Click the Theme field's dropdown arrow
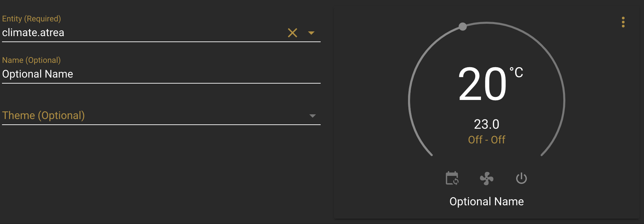This screenshot has width=644, height=224. tap(312, 116)
